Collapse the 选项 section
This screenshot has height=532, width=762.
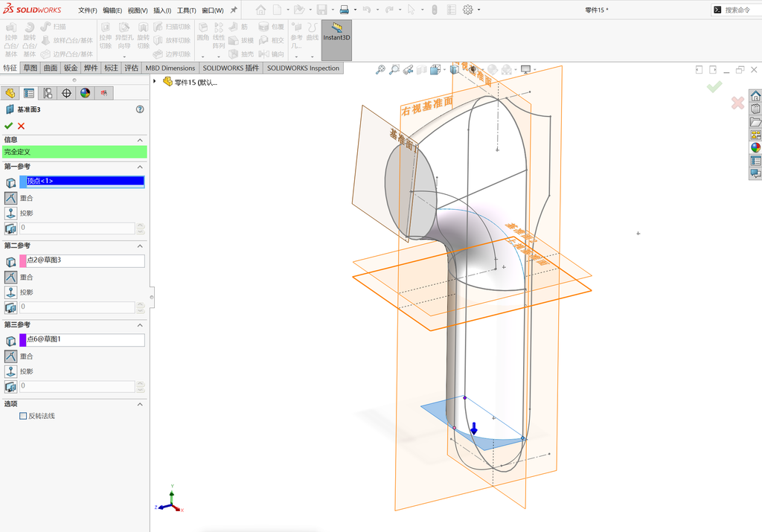pos(140,404)
